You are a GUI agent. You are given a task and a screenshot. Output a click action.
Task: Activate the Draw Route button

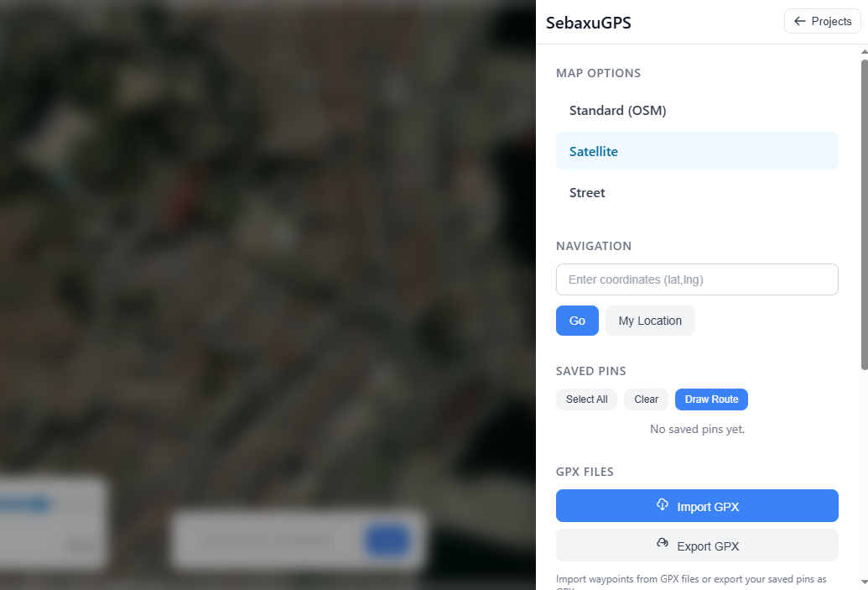coord(711,399)
